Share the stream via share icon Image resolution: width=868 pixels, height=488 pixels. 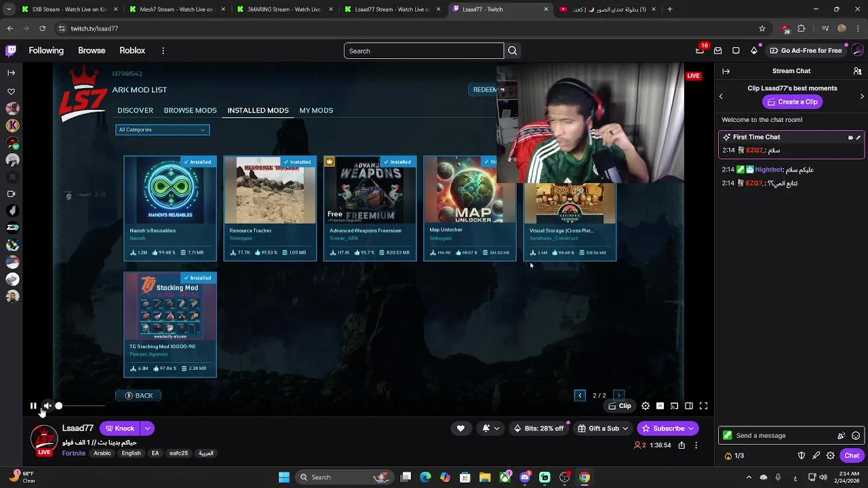click(682, 445)
